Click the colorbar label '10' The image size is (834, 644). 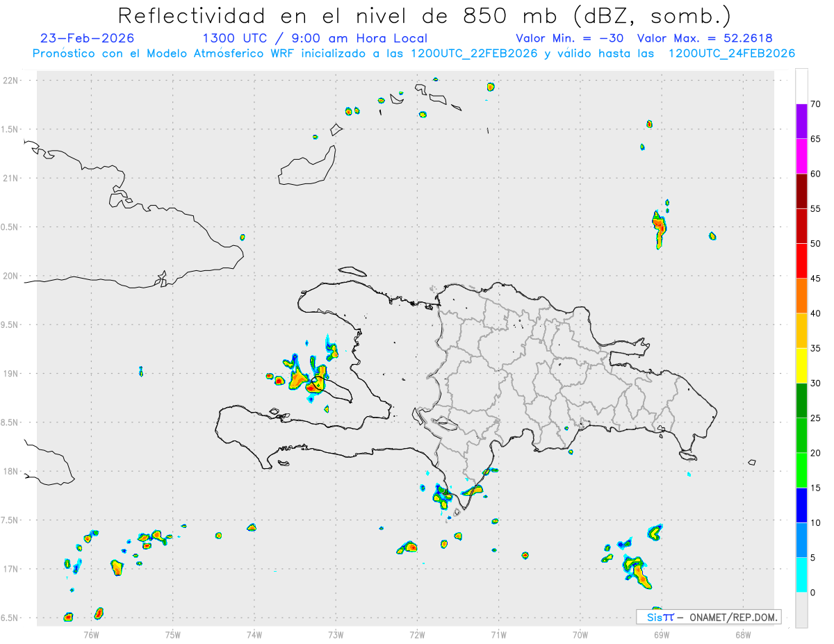click(817, 523)
